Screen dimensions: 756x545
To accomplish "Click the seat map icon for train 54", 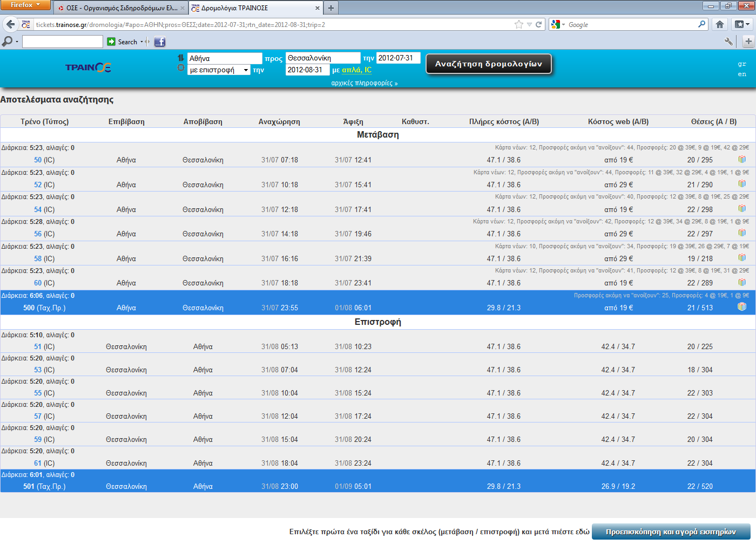I will click(742, 208).
